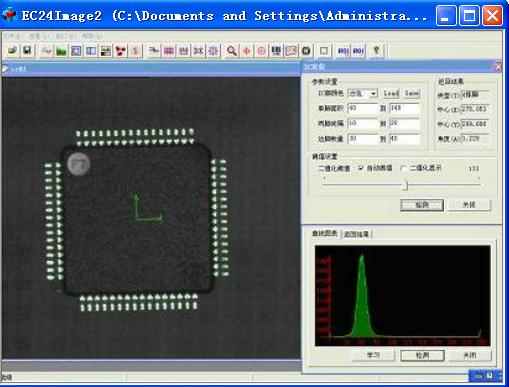The image size is (509, 387).
Task: Select the empty square rectangle tool
Action: click(x=324, y=51)
